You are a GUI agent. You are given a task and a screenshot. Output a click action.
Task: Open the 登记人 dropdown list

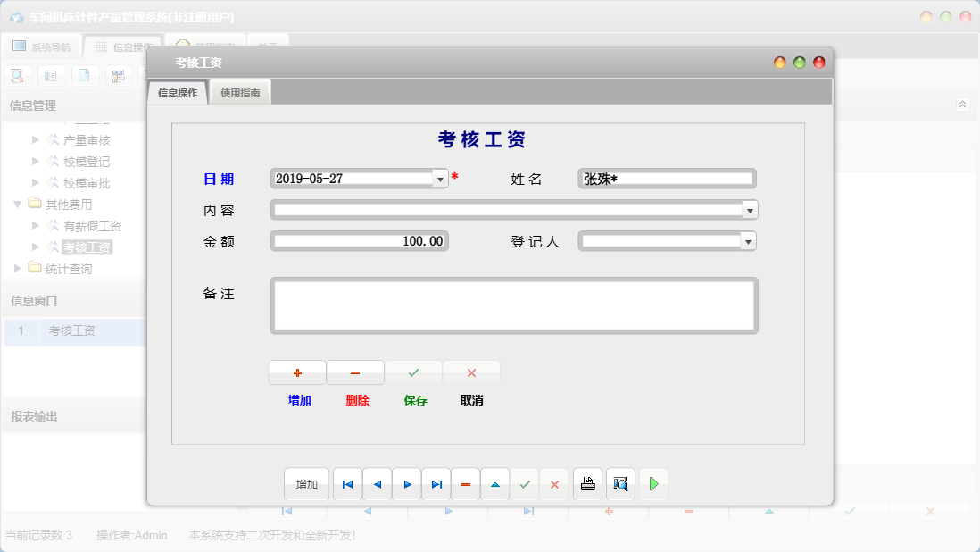click(750, 240)
